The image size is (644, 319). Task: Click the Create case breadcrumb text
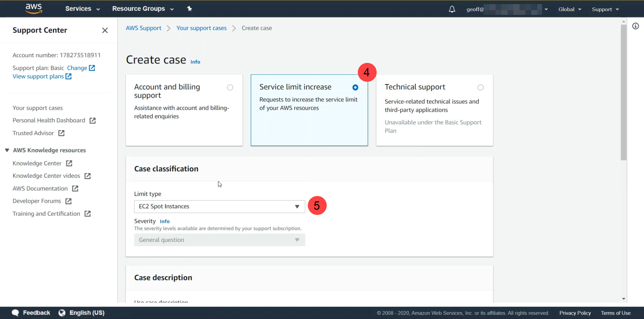257,28
